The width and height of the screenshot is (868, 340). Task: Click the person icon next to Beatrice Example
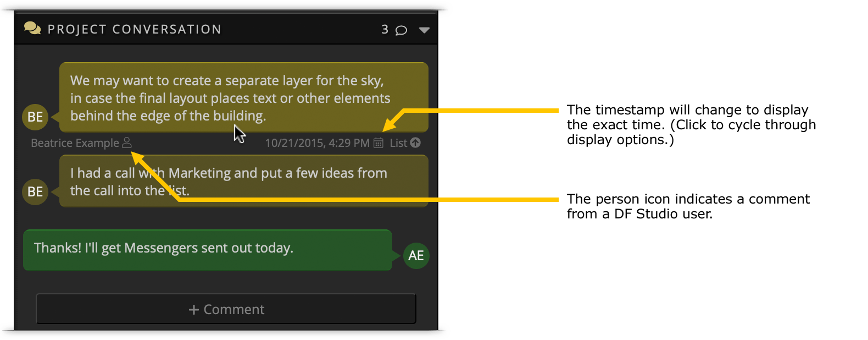(127, 142)
